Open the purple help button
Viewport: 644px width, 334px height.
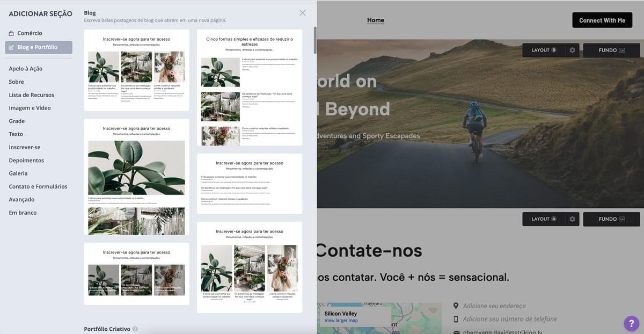click(x=631, y=323)
